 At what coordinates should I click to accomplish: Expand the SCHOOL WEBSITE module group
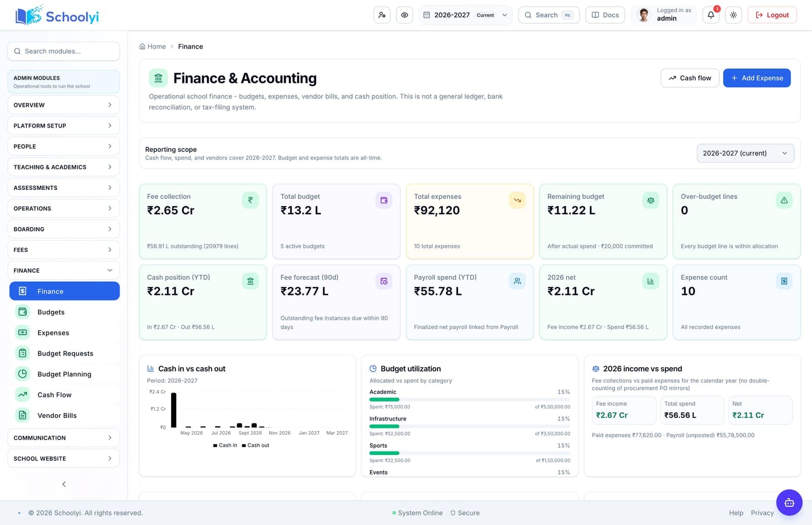[63, 458]
